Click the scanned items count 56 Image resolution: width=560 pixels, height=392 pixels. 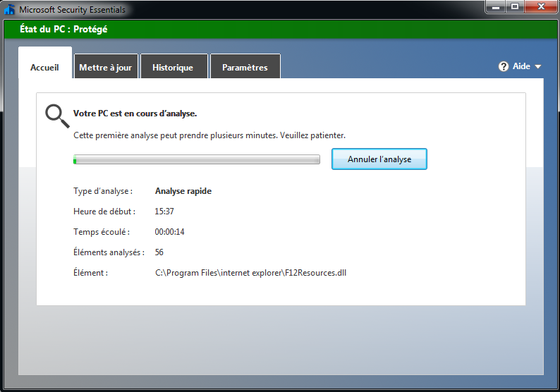pos(159,252)
